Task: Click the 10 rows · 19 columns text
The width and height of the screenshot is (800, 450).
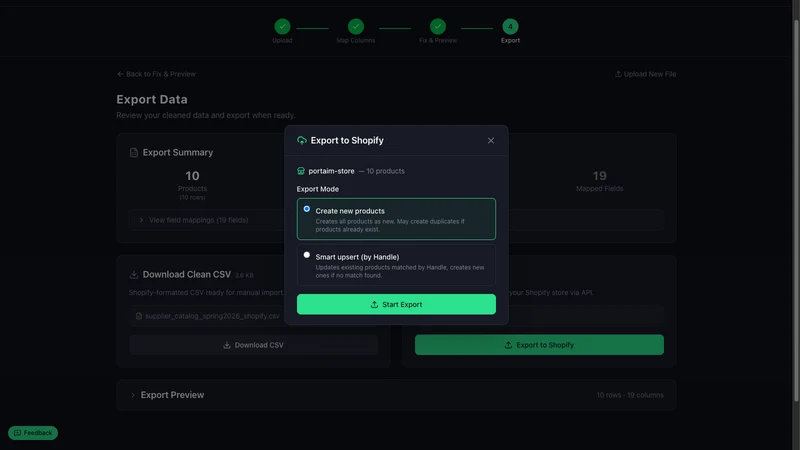Action: pos(630,395)
